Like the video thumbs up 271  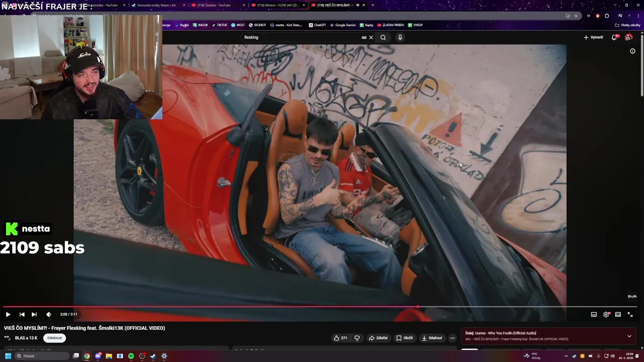(341, 338)
